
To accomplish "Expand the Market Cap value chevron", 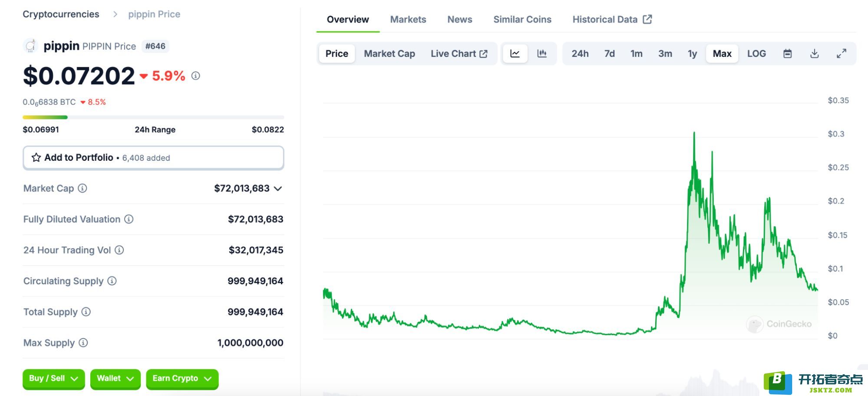I will [278, 189].
